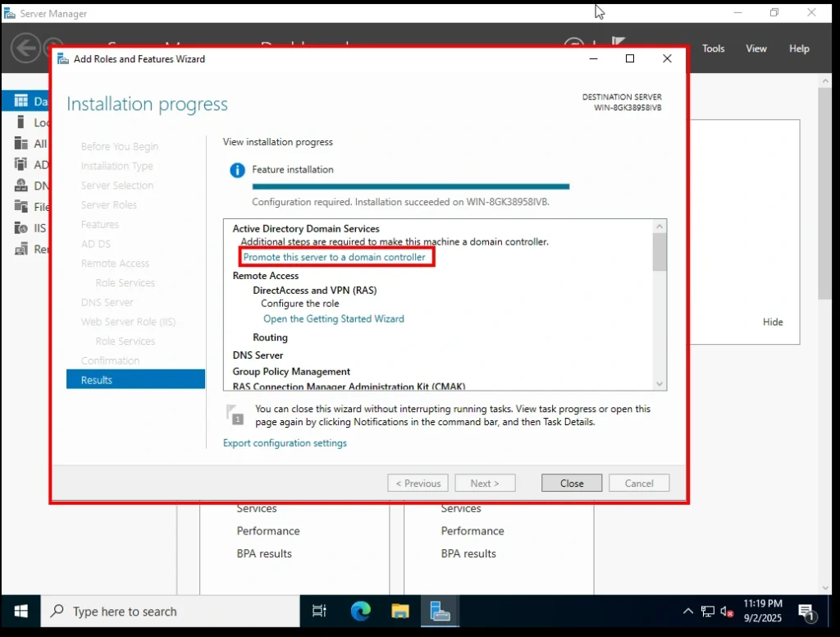Click scroll down arrow in results list
The width and height of the screenshot is (840, 637).
coord(660,383)
